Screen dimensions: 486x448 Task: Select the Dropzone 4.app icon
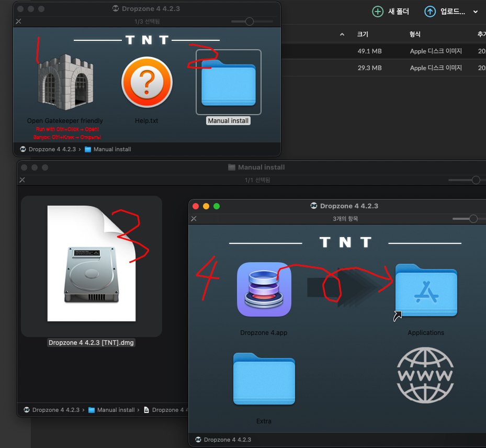[x=264, y=289]
